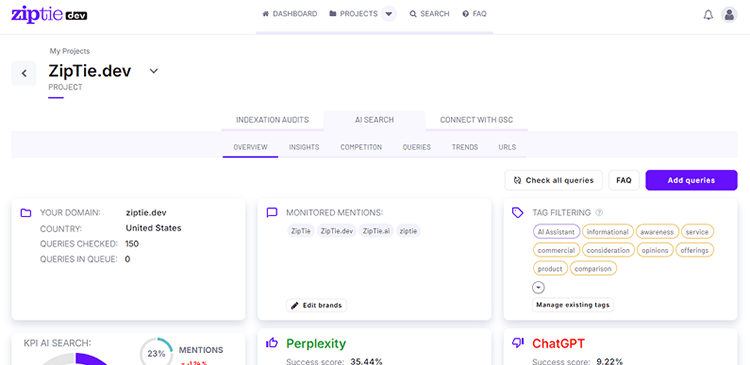Select the Overview sub-tab
This screenshot has width=750, height=365.
[x=250, y=147]
